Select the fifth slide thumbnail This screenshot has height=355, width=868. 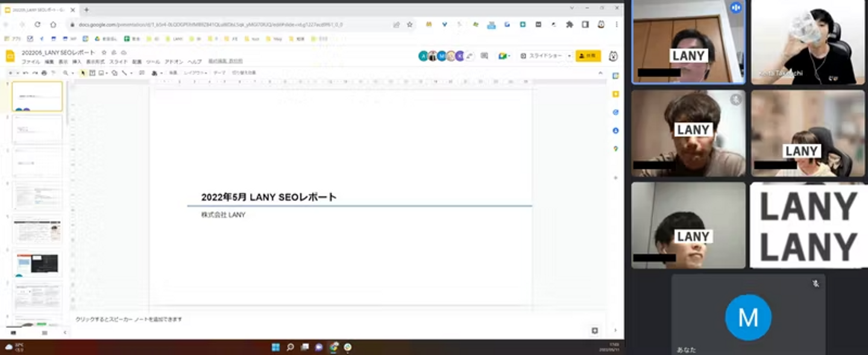[37, 230]
